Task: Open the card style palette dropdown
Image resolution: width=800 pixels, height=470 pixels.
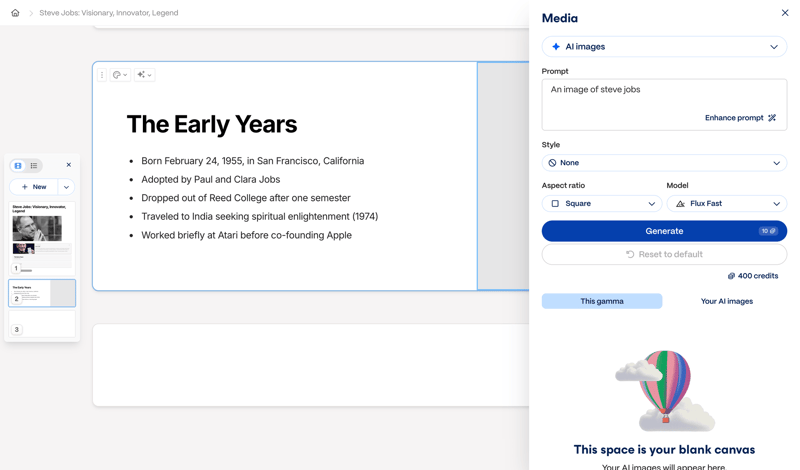Action: coord(120,75)
